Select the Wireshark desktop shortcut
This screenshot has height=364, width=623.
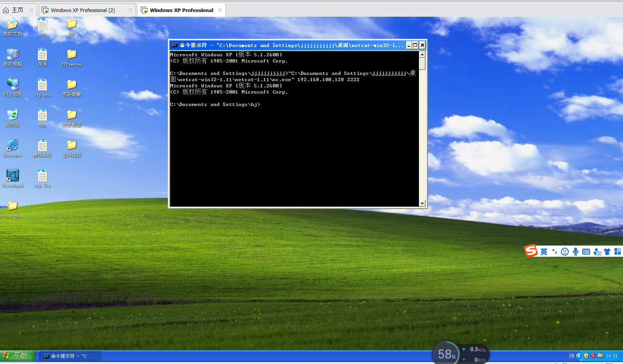click(x=12, y=178)
